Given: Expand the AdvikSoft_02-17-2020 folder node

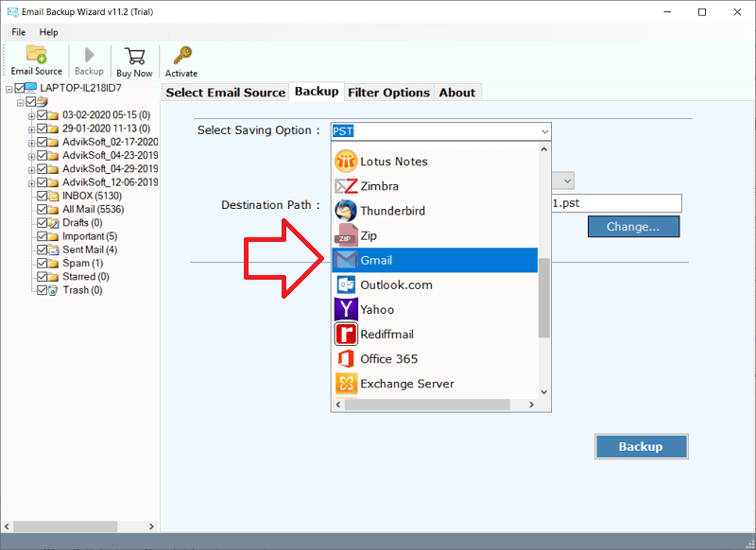Looking at the screenshot, I should click(31, 143).
